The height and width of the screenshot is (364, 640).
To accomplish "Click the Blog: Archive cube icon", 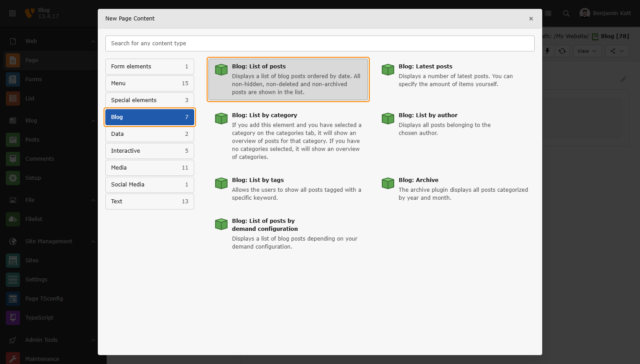I will [388, 183].
